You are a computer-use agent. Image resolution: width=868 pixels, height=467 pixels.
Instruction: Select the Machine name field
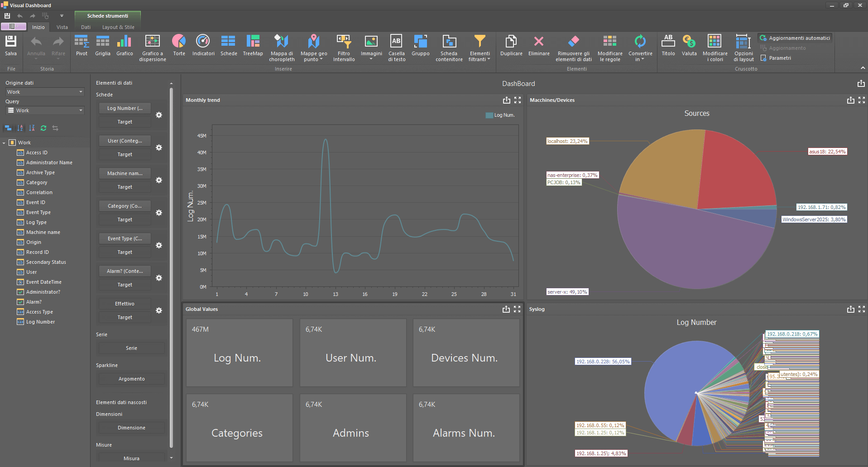[x=43, y=232]
